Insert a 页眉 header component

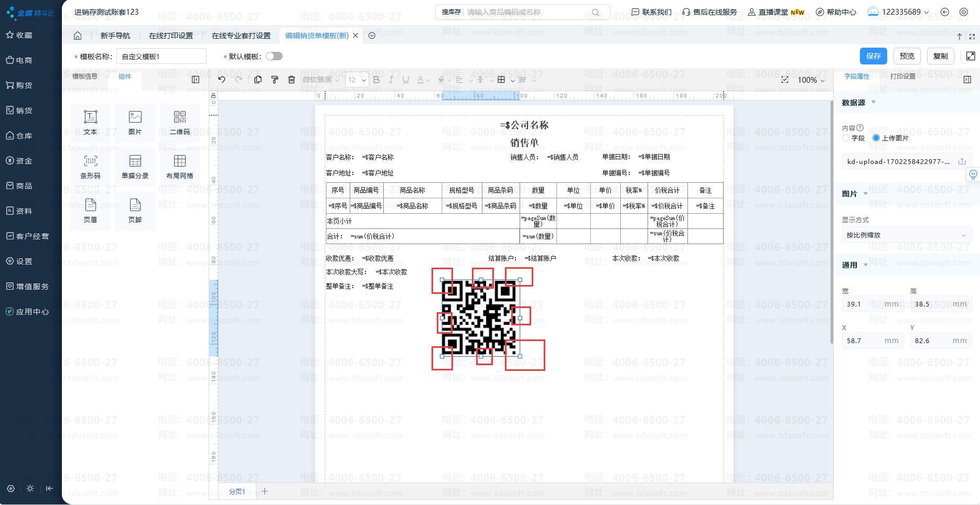pos(90,211)
